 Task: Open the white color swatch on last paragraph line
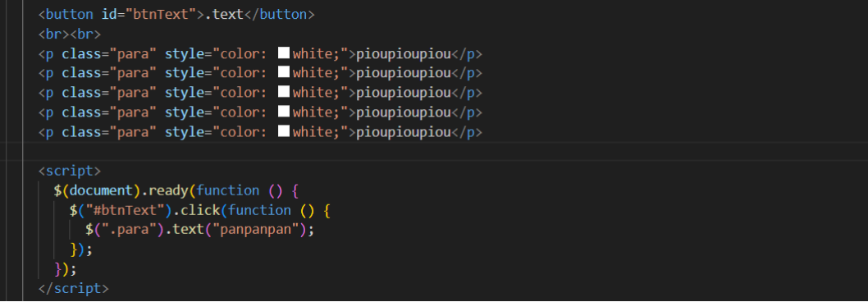point(283,132)
